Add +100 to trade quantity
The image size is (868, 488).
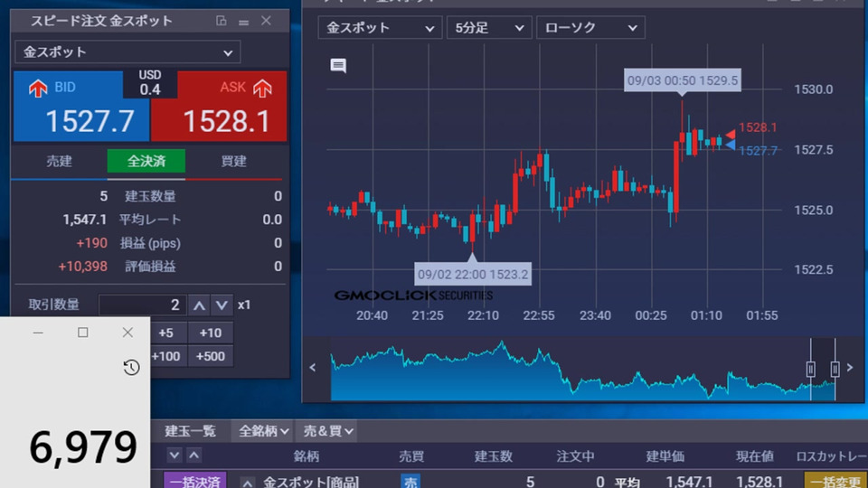point(165,356)
